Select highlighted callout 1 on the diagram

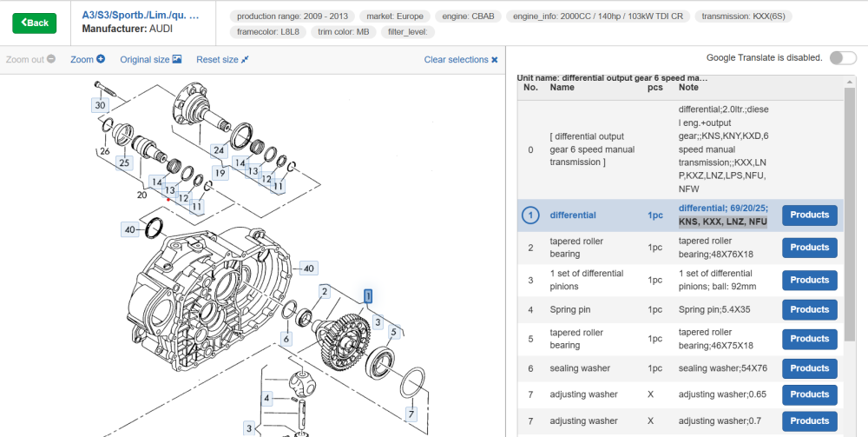[x=368, y=295]
